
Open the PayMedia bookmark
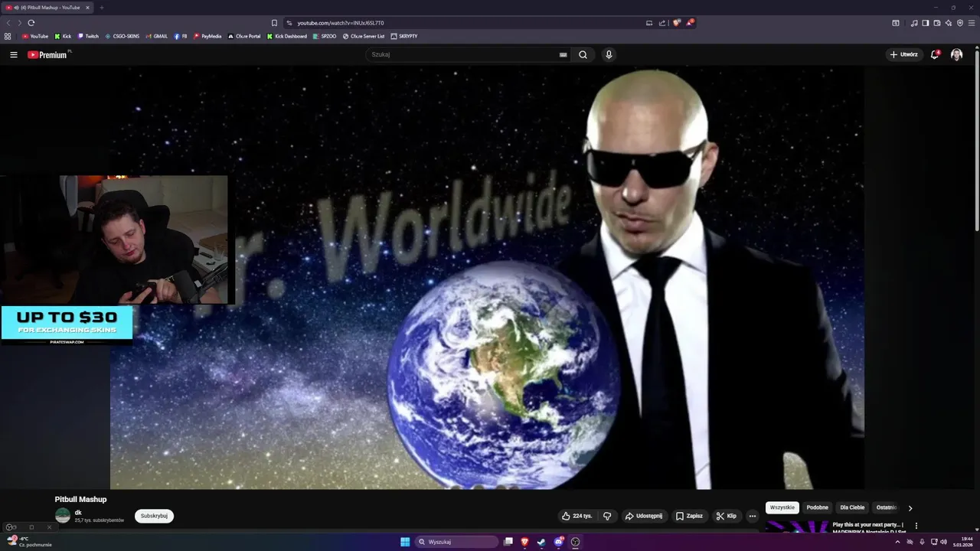207,36
